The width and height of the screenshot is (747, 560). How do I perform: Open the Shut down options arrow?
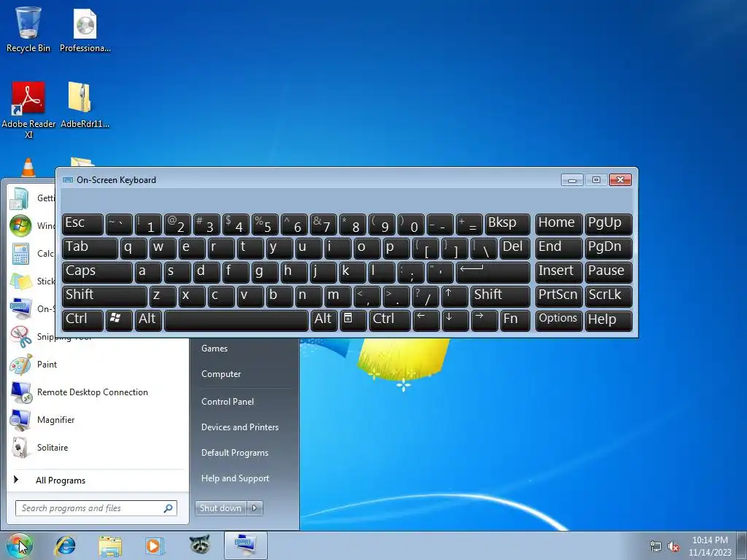click(x=255, y=508)
